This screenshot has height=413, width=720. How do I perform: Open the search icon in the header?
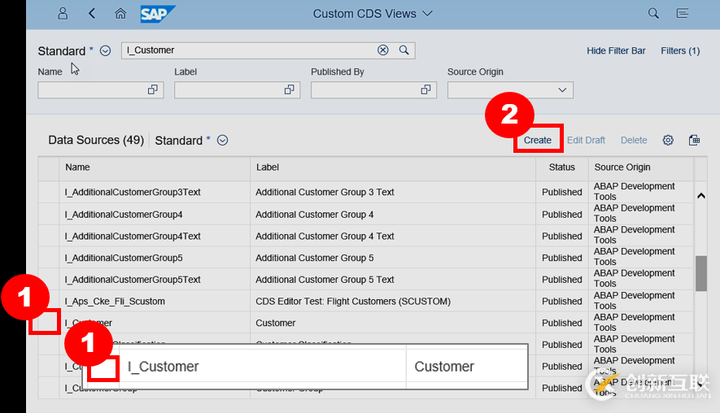[x=654, y=14]
